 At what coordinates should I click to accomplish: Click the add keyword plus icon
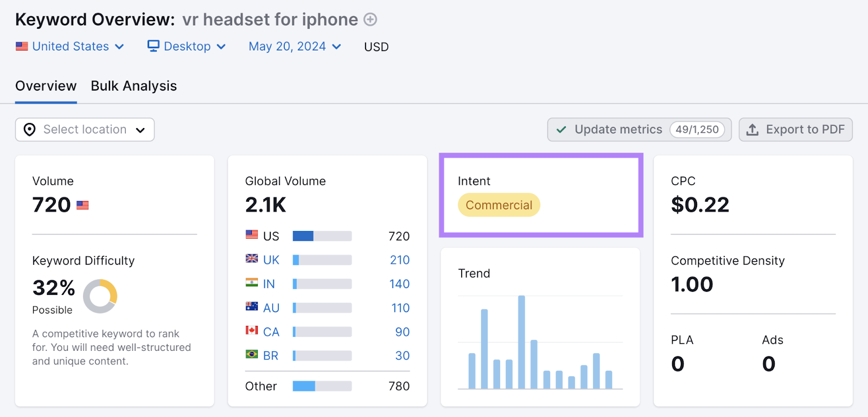[369, 20]
